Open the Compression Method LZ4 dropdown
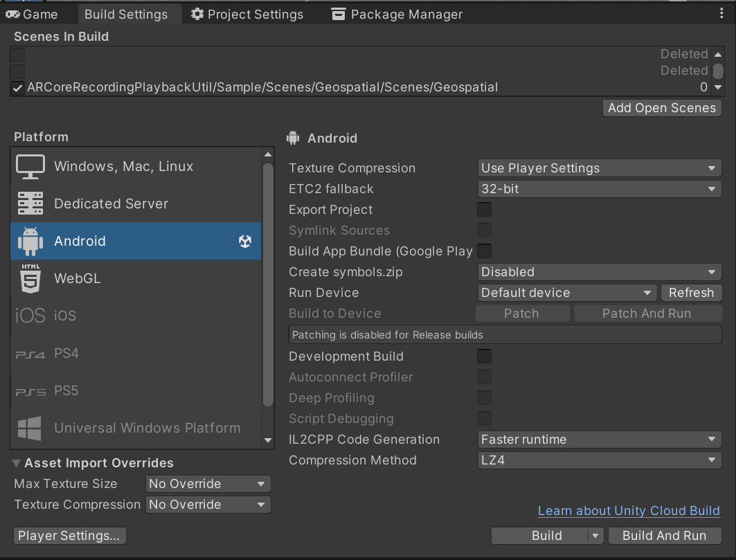736x560 pixels. click(600, 460)
